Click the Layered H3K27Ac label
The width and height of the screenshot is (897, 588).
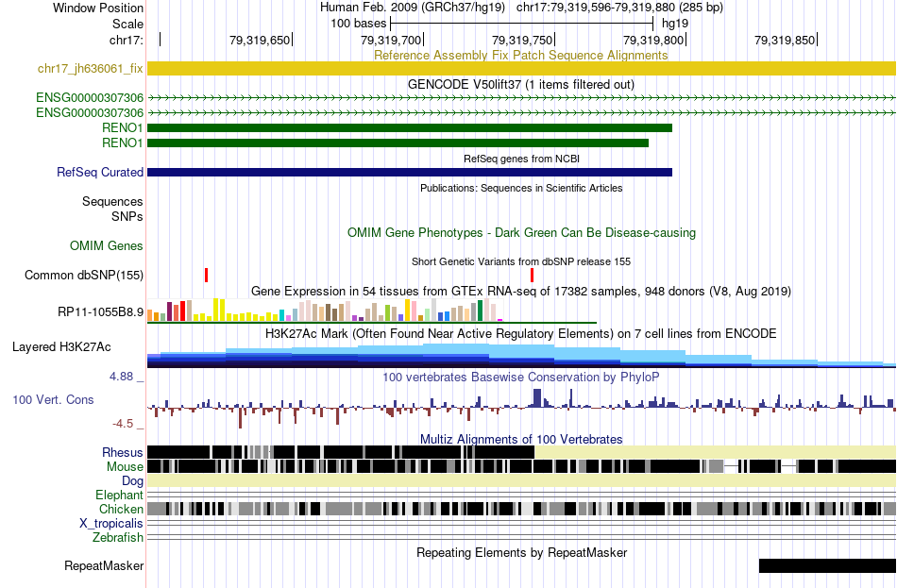click(61, 347)
